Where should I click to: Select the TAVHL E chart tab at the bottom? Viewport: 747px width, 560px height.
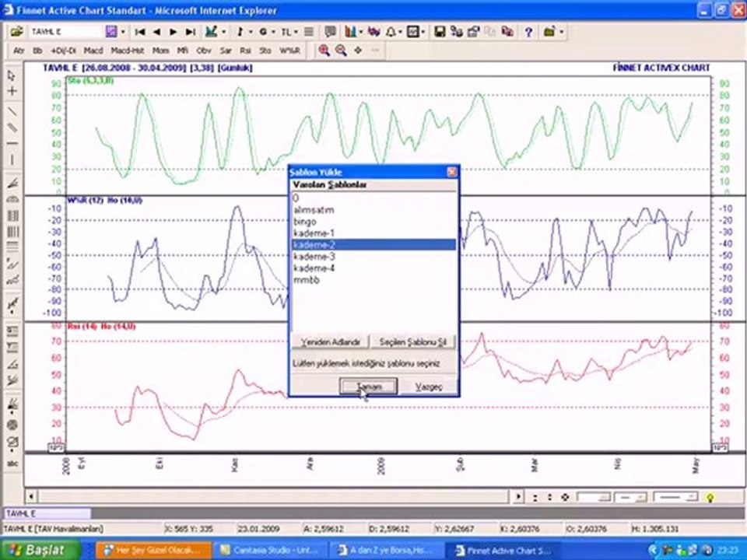point(47,514)
